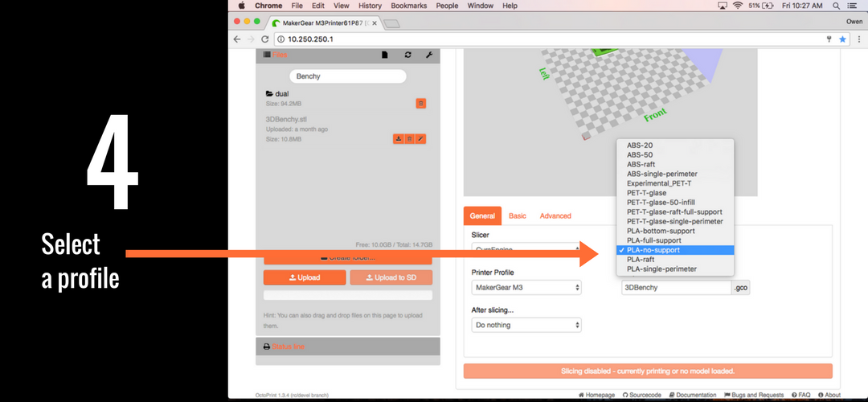Slice 3DBenchy.stl with the wand icon

[x=420, y=139]
